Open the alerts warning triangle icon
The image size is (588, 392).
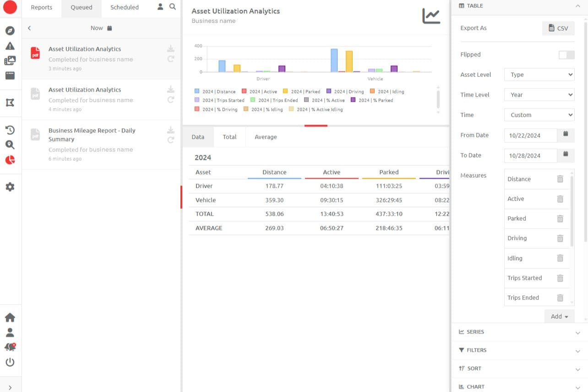10,46
